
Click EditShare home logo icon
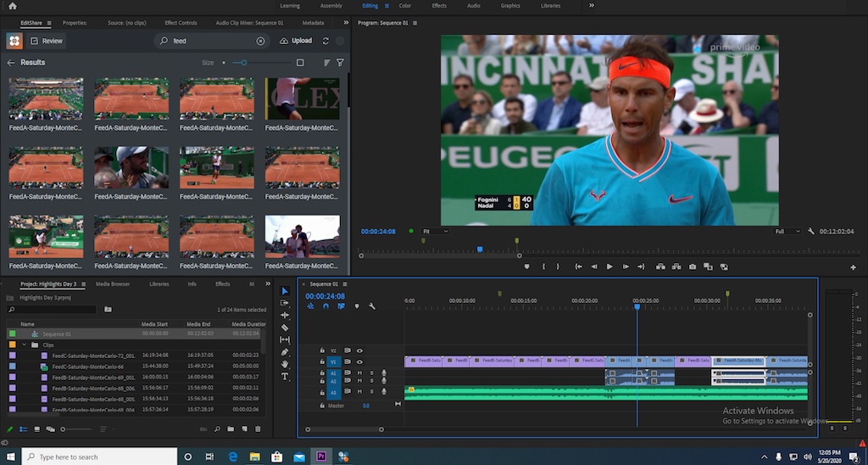tap(14, 41)
